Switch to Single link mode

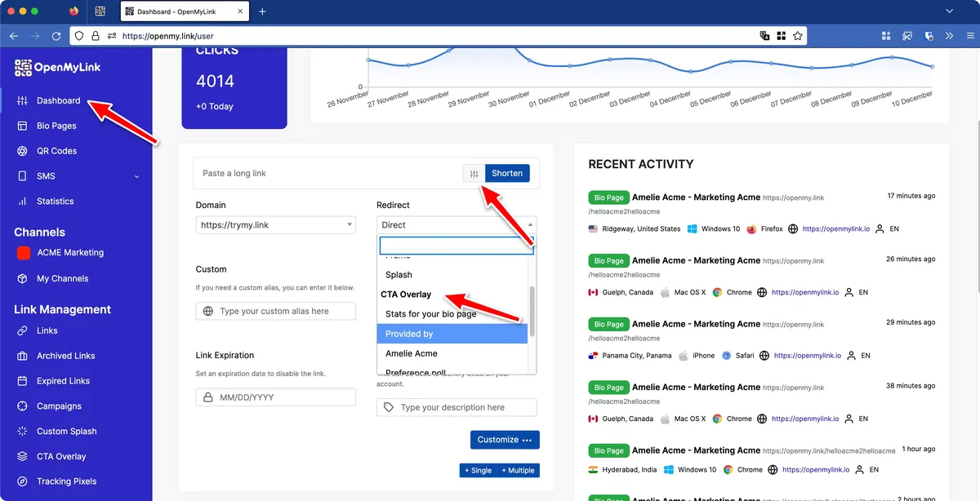479,471
